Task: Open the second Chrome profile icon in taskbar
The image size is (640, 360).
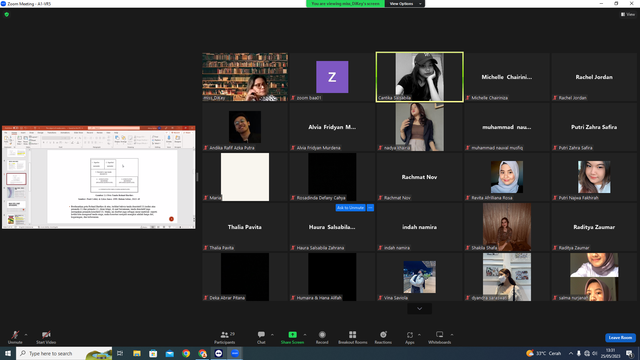Action: (x=202, y=353)
